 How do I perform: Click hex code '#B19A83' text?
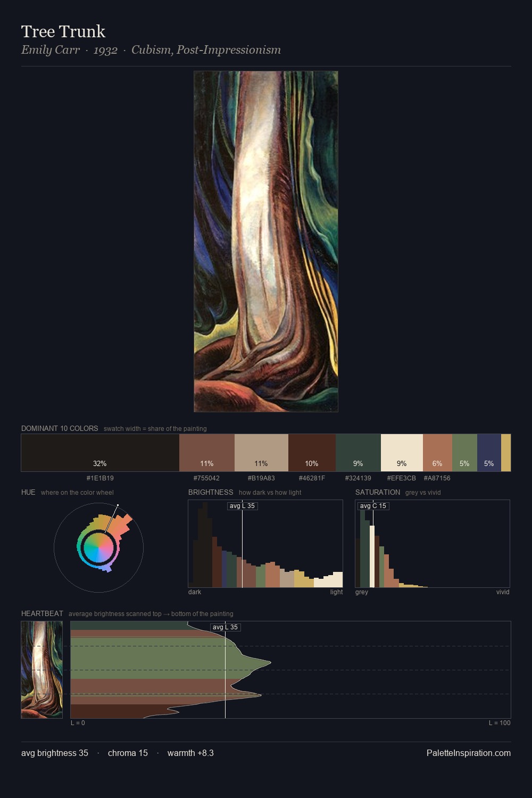tap(261, 478)
